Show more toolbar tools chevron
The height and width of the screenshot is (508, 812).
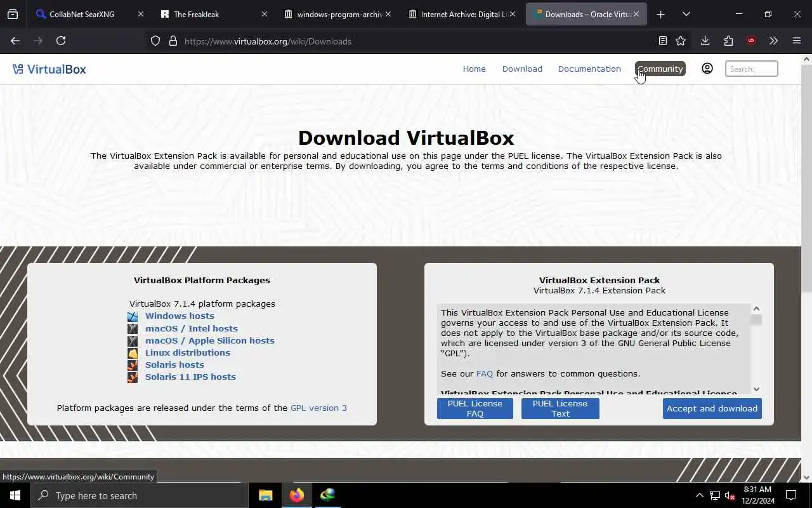(x=773, y=41)
